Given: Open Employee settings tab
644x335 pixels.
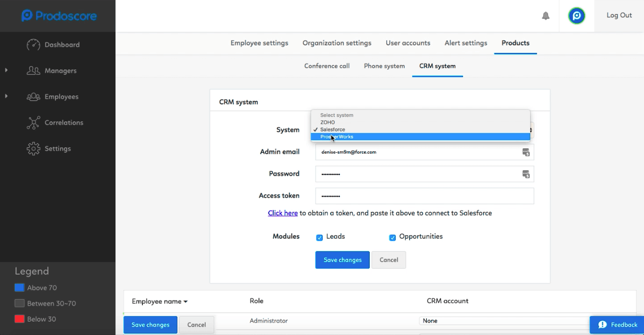Looking at the screenshot, I should (x=259, y=43).
